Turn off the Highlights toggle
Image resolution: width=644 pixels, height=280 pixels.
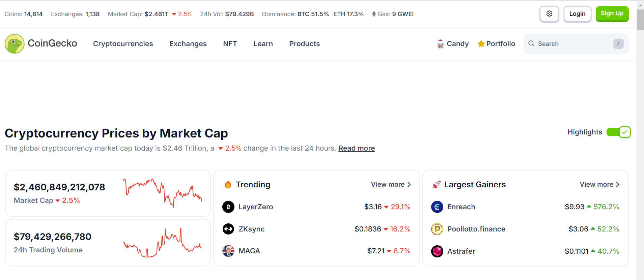[618, 132]
